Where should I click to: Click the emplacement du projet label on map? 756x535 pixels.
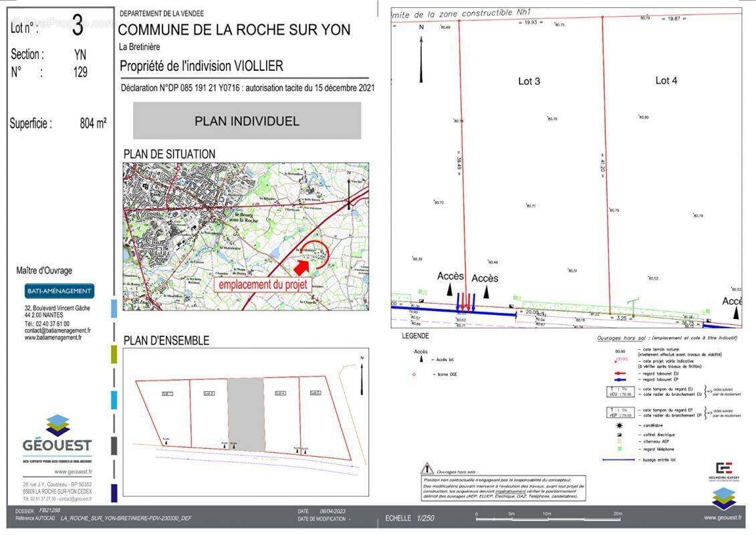click(x=264, y=284)
